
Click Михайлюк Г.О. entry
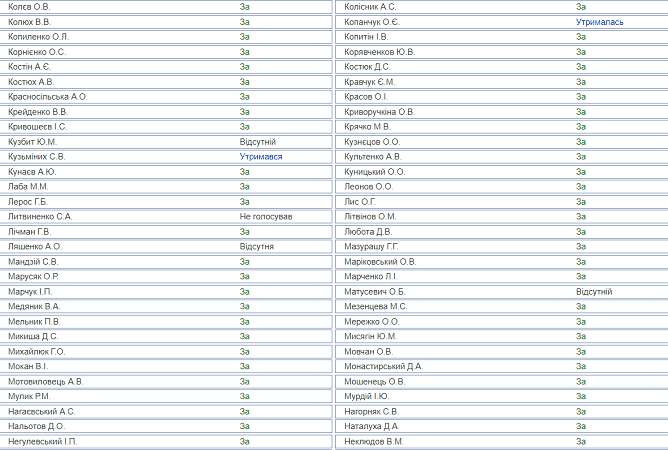coord(37,352)
